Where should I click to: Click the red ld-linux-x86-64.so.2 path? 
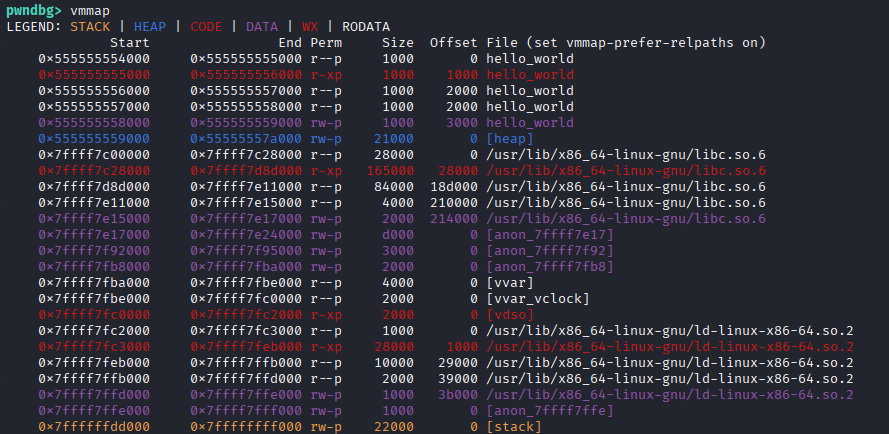pos(670,347)
